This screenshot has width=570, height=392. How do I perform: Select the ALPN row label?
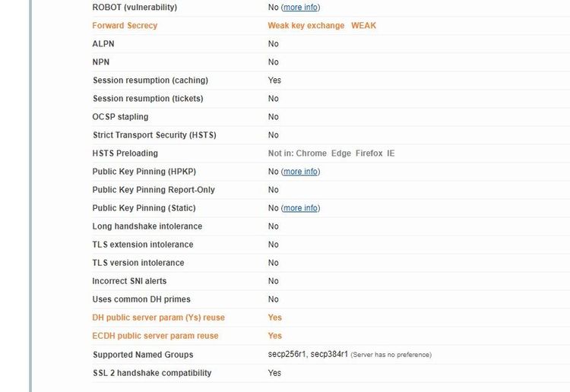point(103,44)
